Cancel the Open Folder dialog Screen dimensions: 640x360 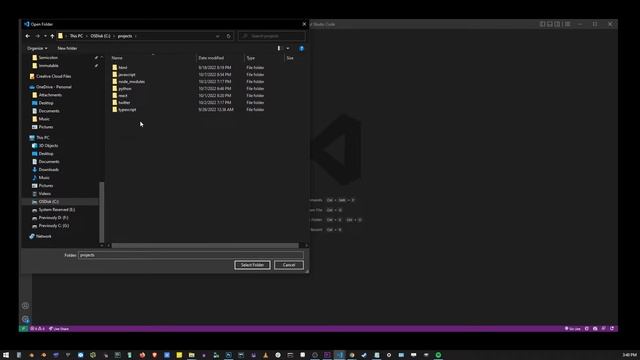pyautogui.click(x=289, y=265)
